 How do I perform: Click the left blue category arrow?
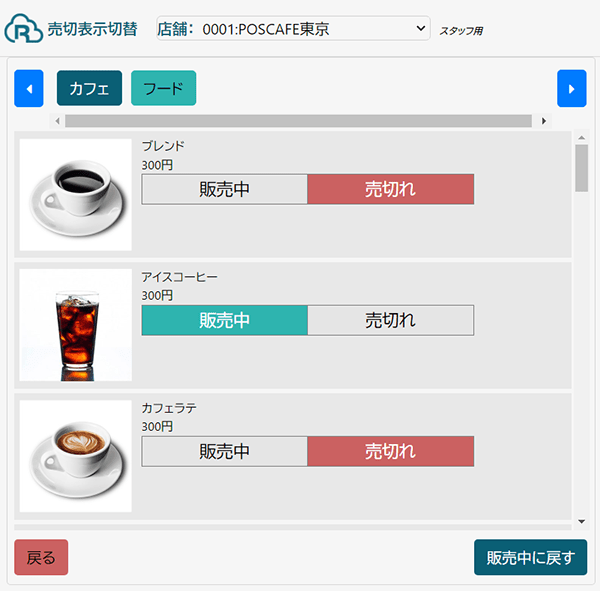[x=28, y=88]
